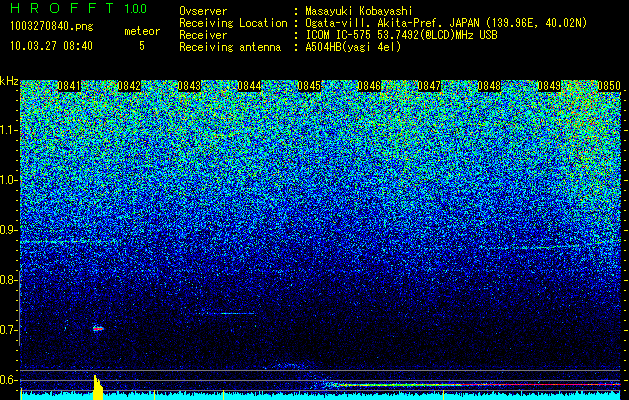Click the 'Receiving Location' label
Viewport: 629px width, 400px height.
pyautogui.click(x=233, y=23)
